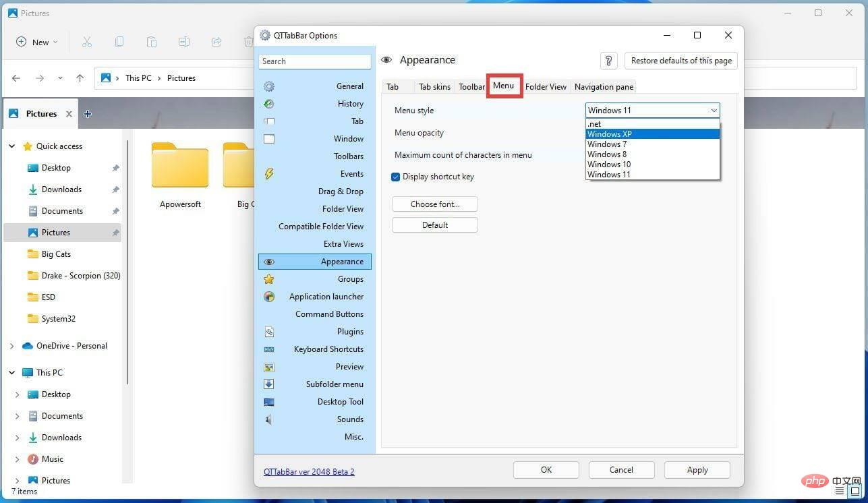Switch to the Folder View tab
Screen dimensions: 868x503
(546, 87)
